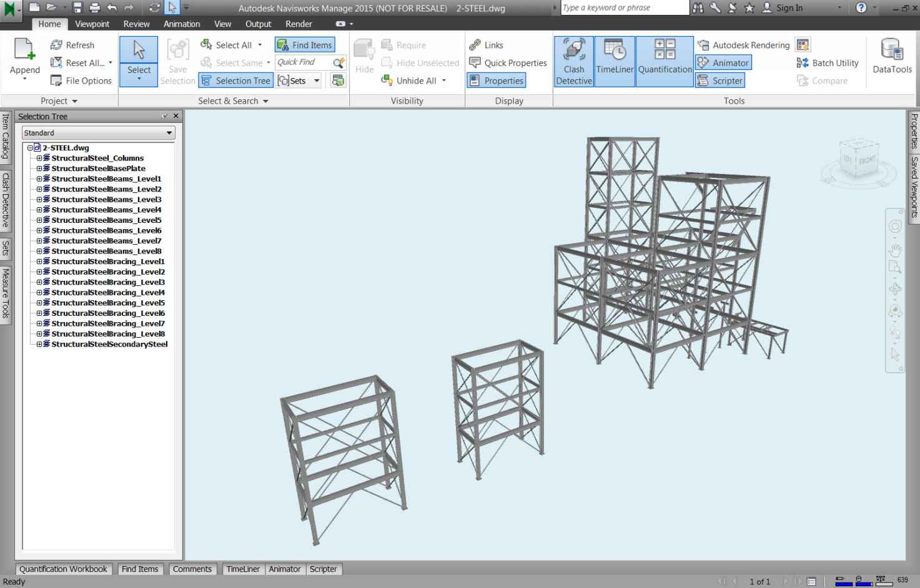Click the File Options button

[81, 81]
